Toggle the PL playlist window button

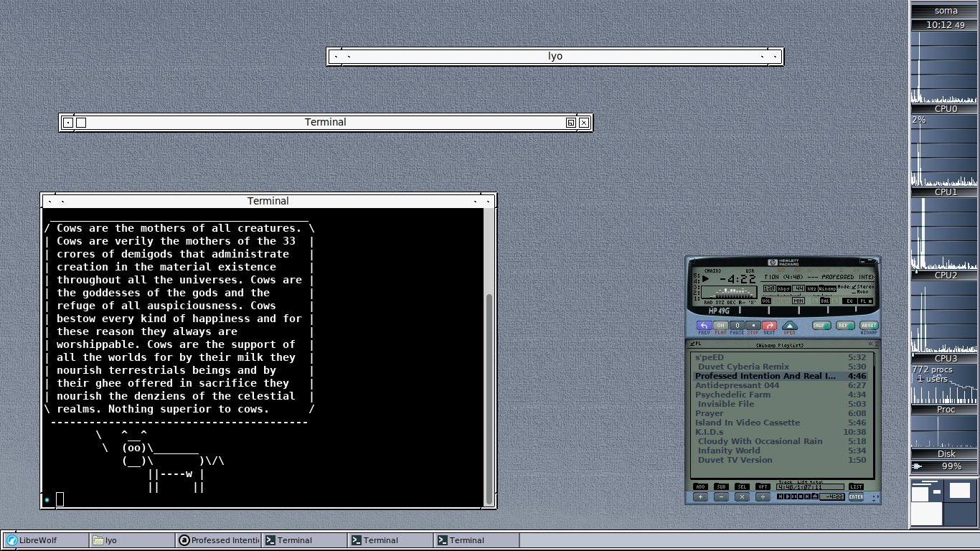pyautogui.click(x=866, y=301)
